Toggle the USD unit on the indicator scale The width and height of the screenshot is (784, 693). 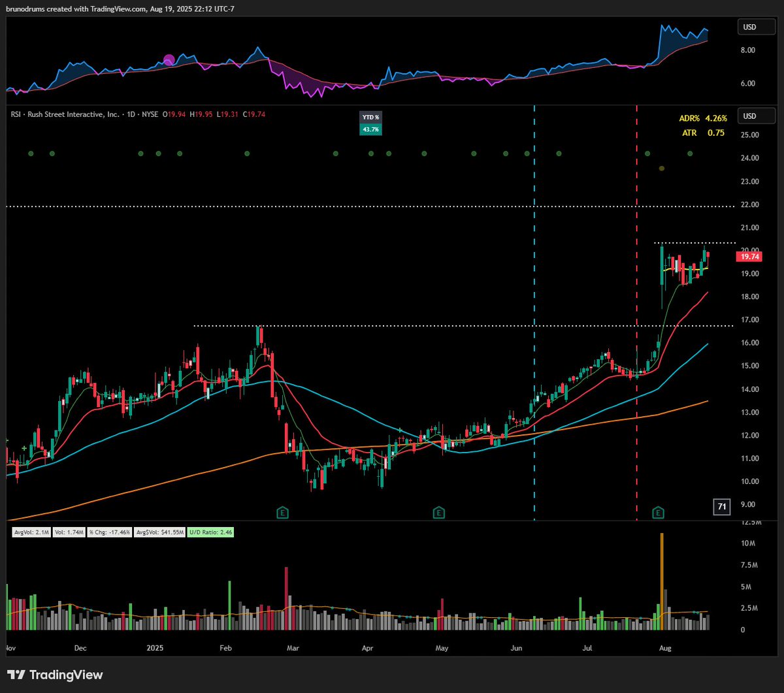click(x=756, y=27)
